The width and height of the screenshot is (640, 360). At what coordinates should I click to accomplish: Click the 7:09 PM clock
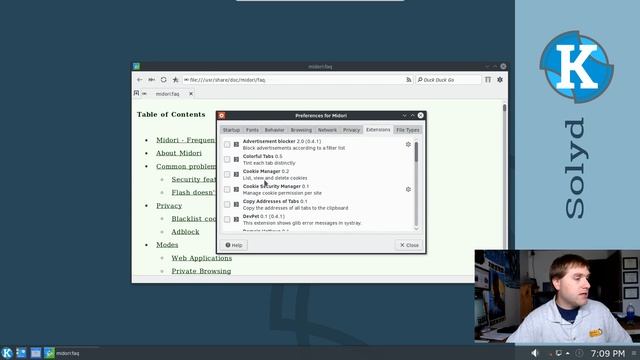[608, 353]
